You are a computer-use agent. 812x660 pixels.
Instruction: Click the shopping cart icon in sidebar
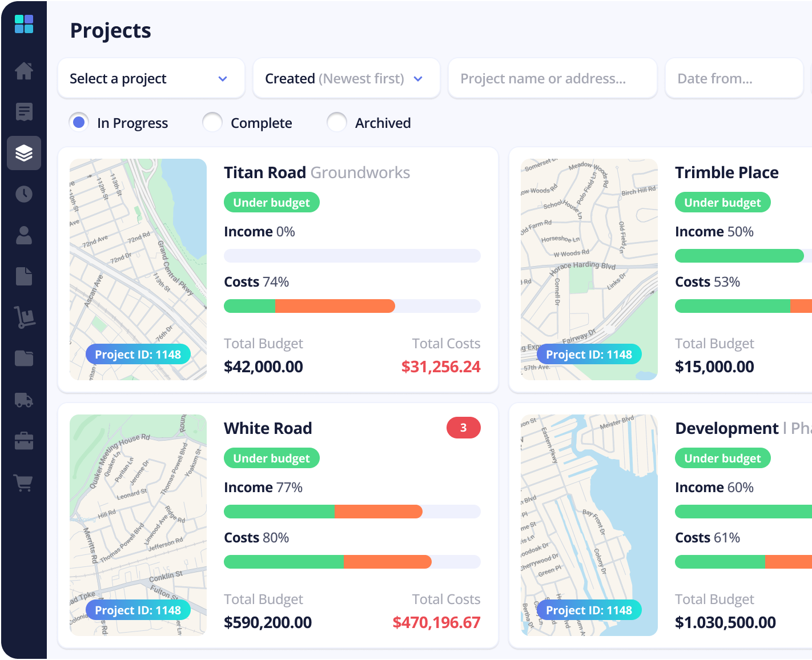click(24, 483)
